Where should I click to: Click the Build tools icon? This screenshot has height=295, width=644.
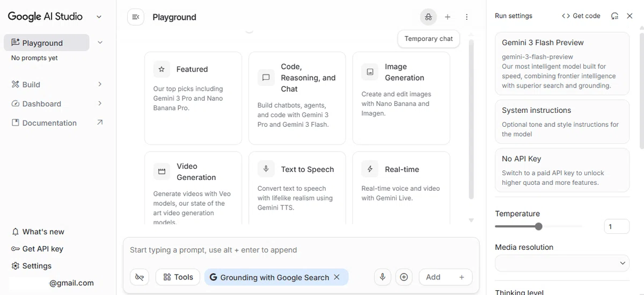click(16, 84)
